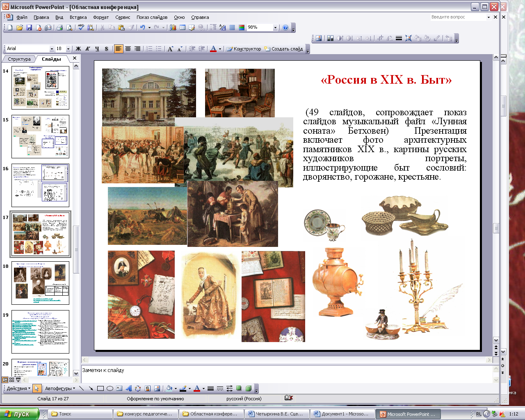Screen dimensions: 525x420
Task: Toggle left text alignment
Action: point(119,49)
